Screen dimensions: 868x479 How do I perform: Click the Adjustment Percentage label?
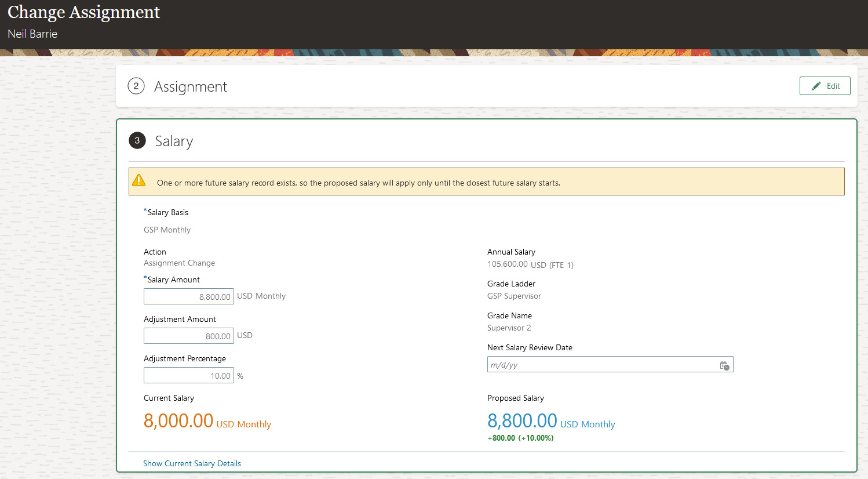[185, 358]
